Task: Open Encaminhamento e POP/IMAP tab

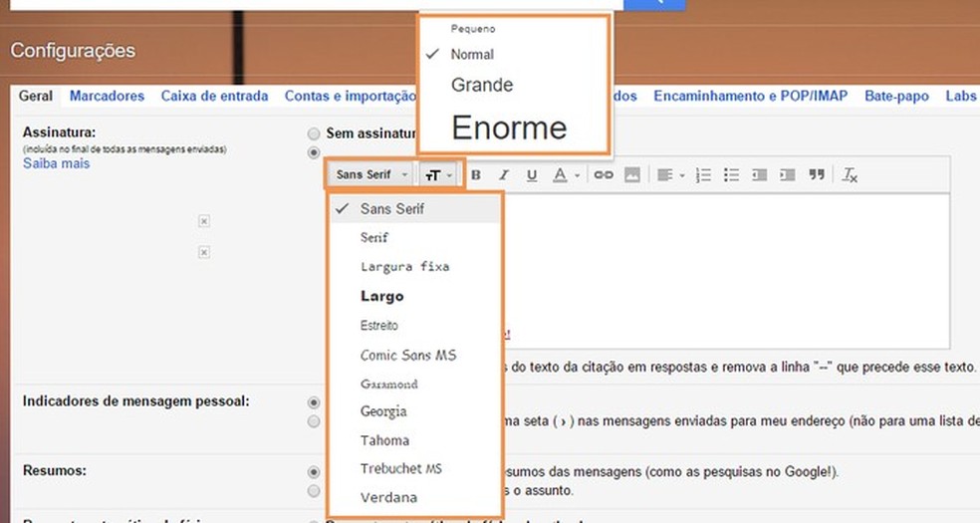Action: point(751,97)
